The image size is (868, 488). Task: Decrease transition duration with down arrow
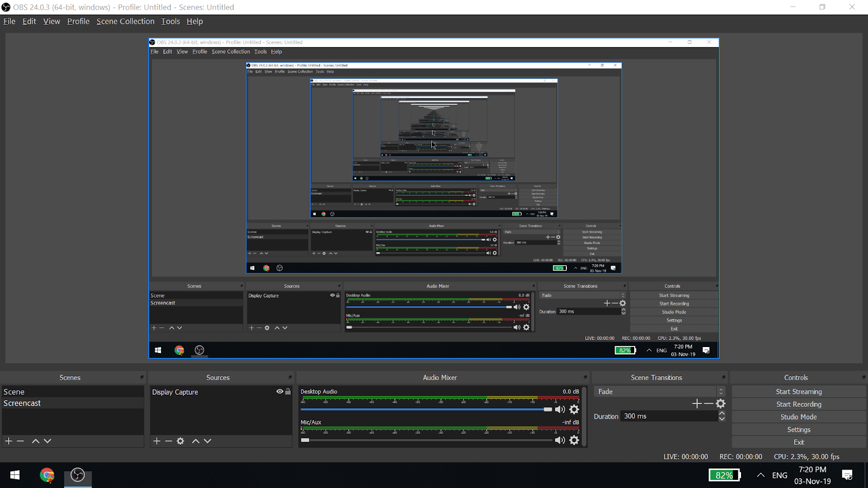click(x=722, y=419)
